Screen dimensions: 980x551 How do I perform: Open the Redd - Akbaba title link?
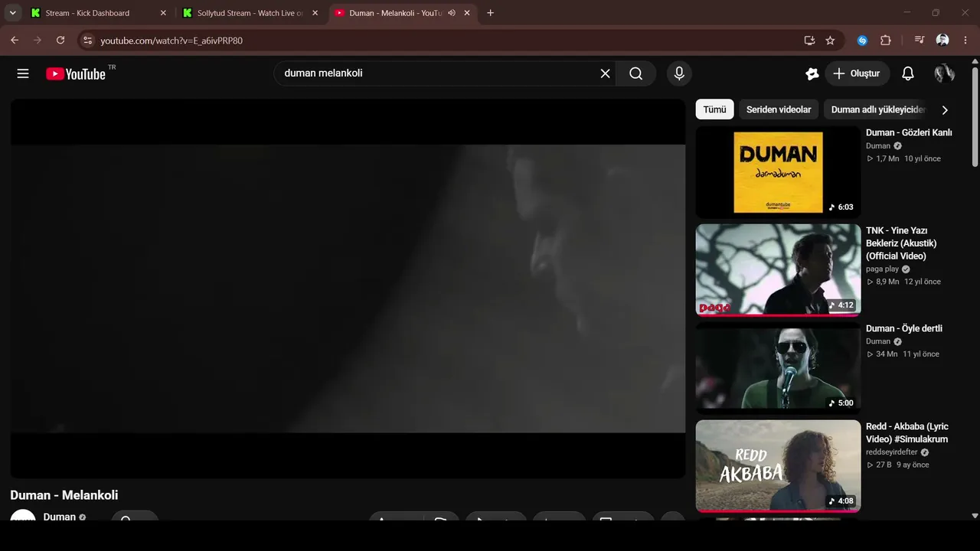pos(907,433)
